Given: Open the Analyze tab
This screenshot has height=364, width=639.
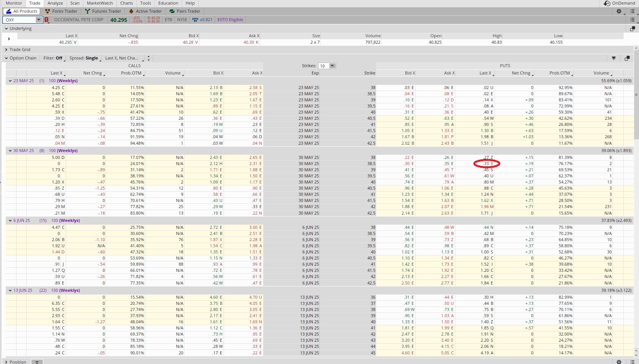Looking at the screenshot, I should point(55,3).
